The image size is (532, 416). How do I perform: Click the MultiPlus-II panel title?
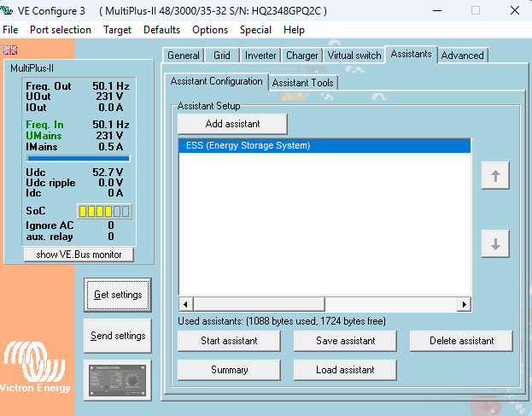(32, 68)
